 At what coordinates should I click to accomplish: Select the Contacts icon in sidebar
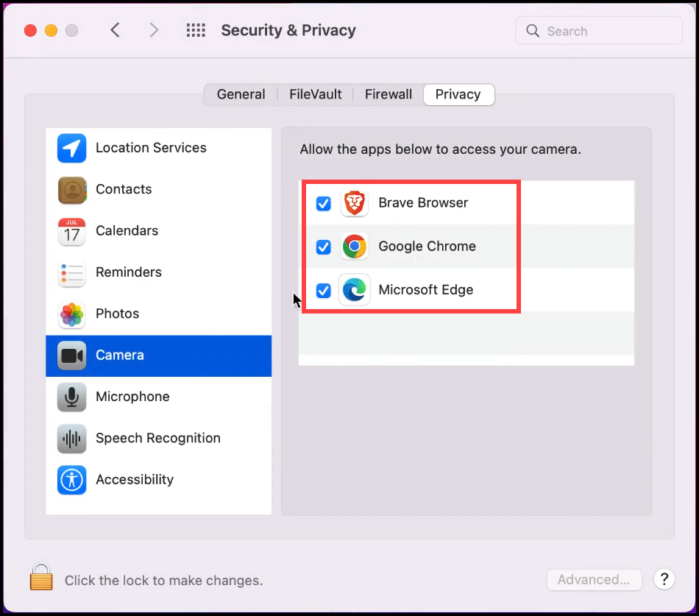[x=72, y=190]
